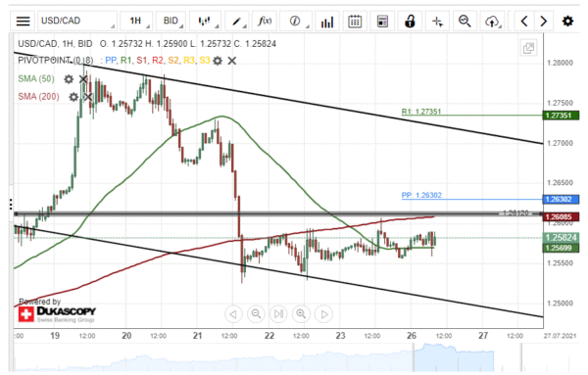Jump chart to latest bar button

tap(278, 314)
